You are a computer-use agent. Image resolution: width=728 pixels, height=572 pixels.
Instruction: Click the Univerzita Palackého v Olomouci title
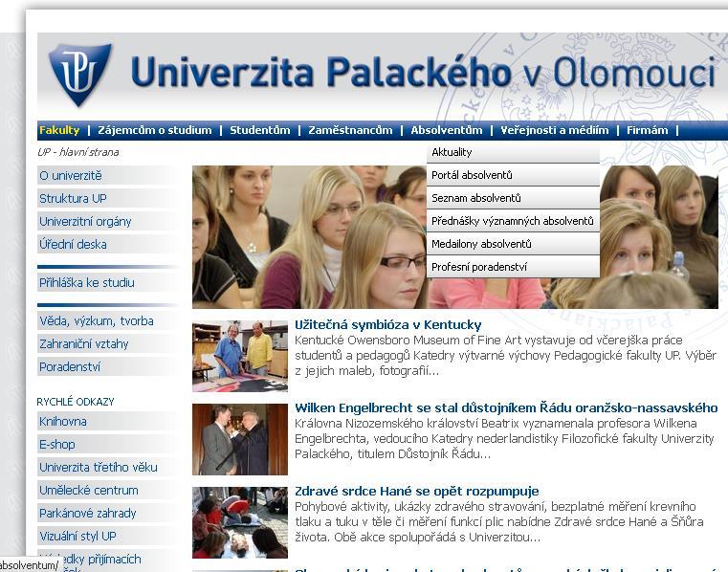423,72
